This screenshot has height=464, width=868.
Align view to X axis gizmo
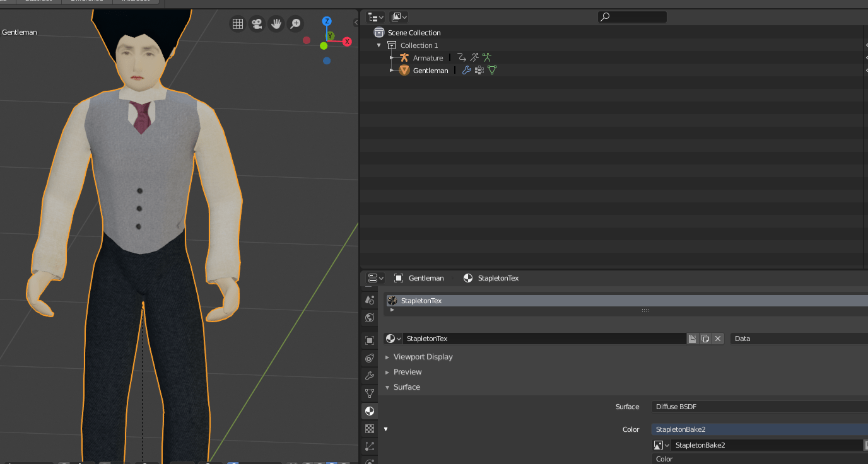[347, 42]
